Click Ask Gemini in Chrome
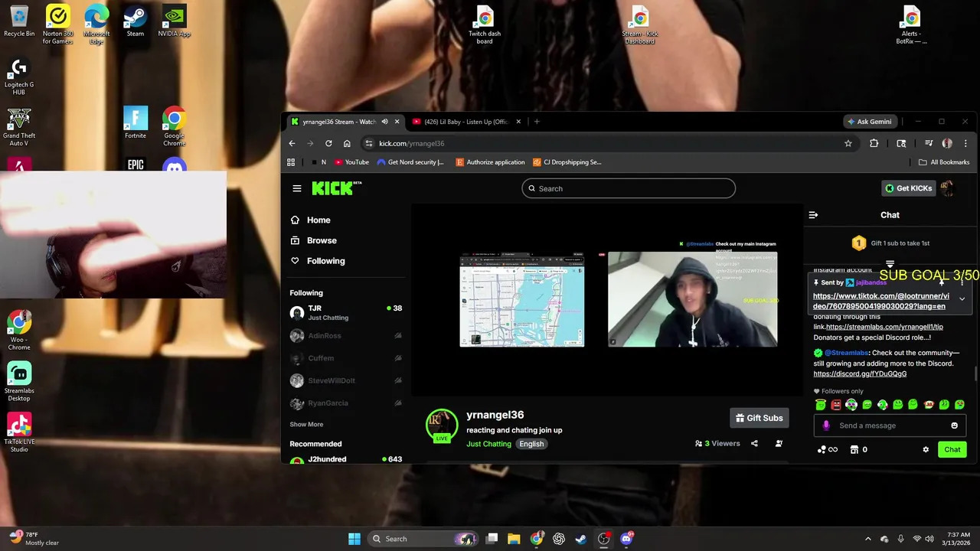The width and height of the screenshot is (980, 551). coord(869,121)
